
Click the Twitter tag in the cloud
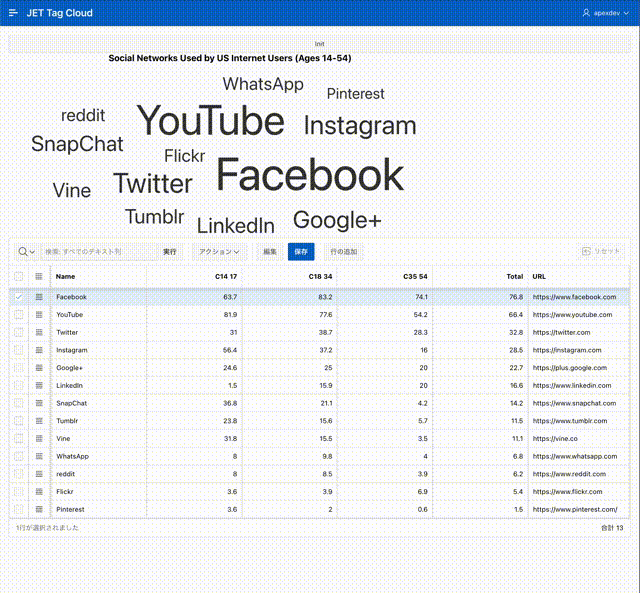[153, 184]
